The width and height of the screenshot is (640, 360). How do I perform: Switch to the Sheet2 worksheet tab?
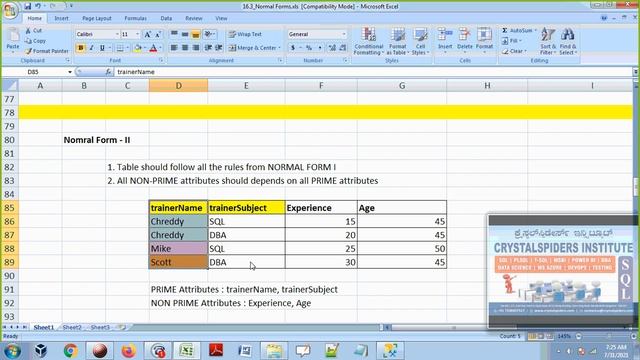pyautogui.click(x=72, y=327)
